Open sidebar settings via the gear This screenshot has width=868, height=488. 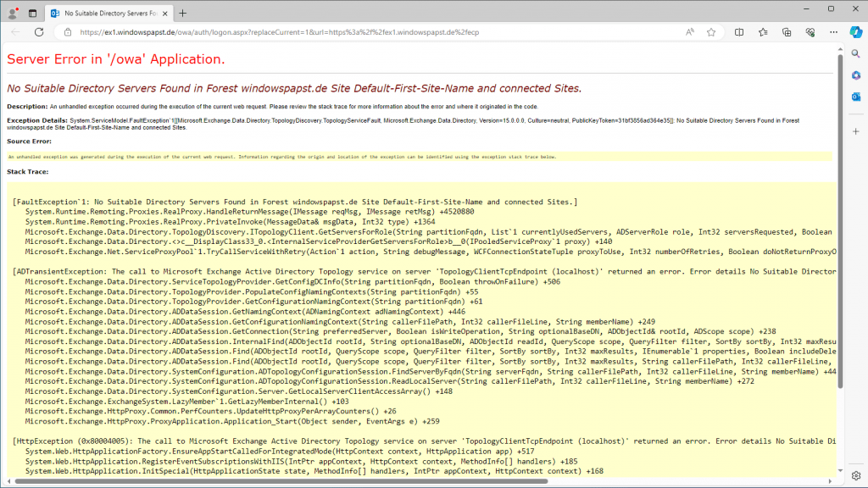pyautogui.click(x=855, y=475)
